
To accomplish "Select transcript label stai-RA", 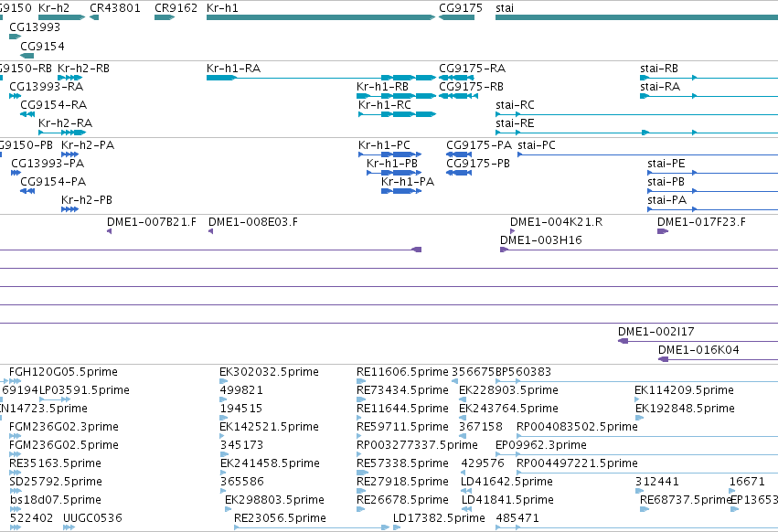I will pyautogui.click(x=660, y=86).
